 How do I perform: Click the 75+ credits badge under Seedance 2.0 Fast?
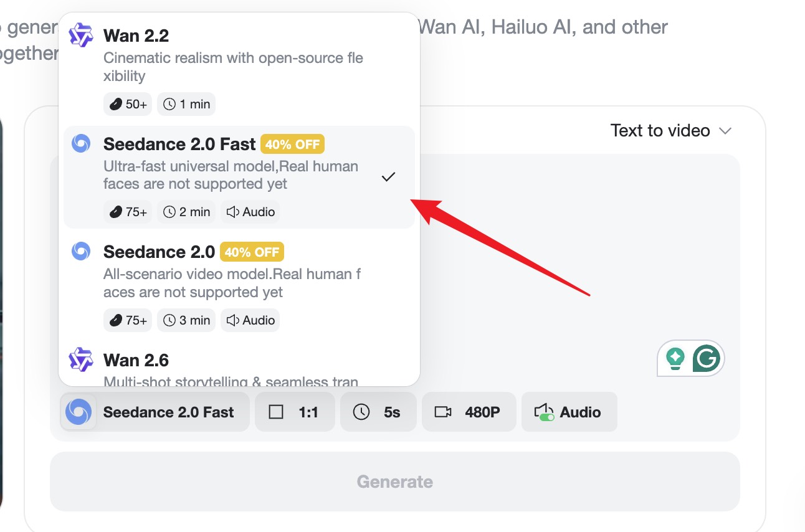click(x=127, y=211)
